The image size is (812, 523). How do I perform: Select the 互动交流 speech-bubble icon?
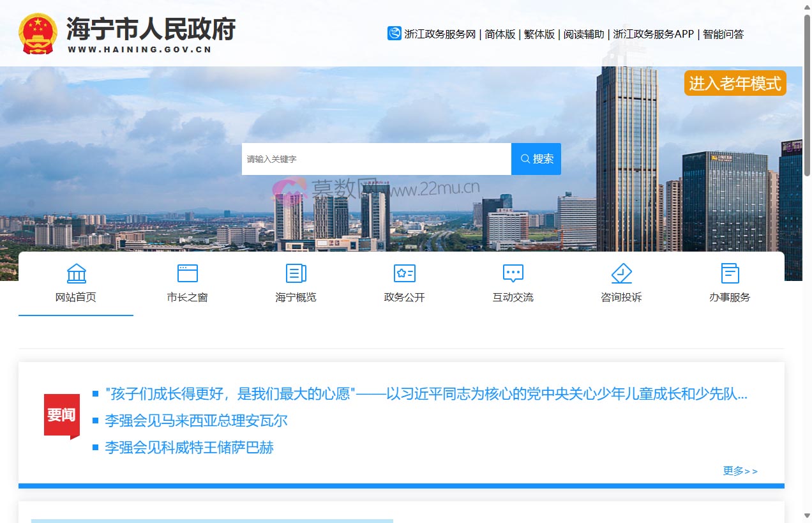click(513, 273)
